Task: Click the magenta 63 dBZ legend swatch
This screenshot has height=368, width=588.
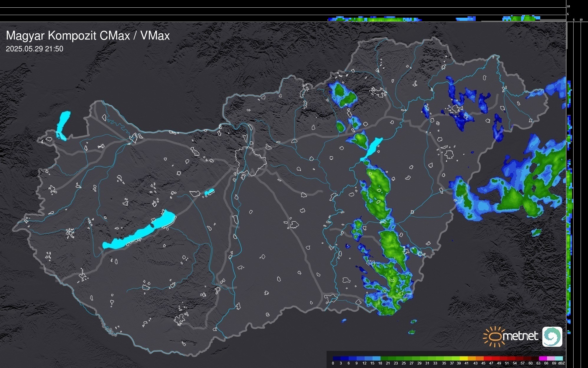Action: (543, 358)
